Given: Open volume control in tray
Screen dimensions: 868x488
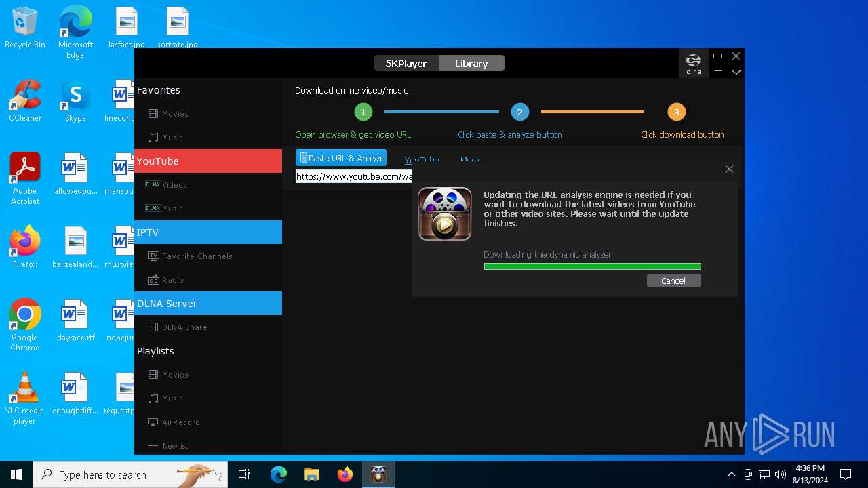Looking at the screenshot, I should [781, 474].
